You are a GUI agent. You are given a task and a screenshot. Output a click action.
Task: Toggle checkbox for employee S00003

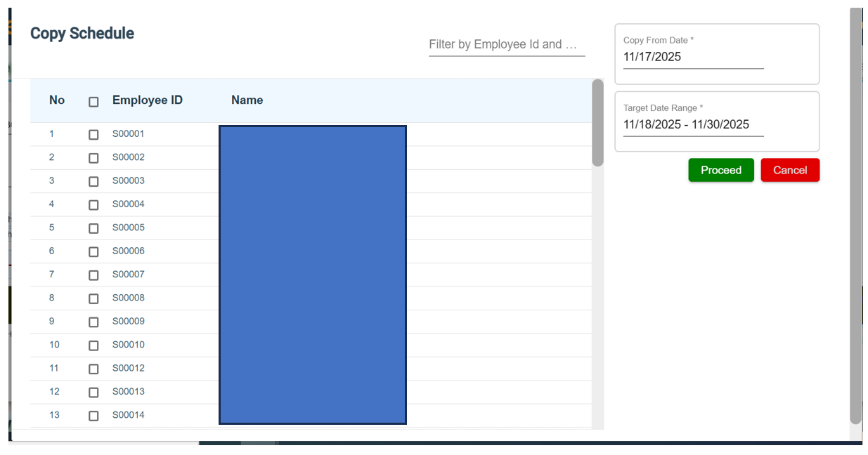(x=93, y=181)
